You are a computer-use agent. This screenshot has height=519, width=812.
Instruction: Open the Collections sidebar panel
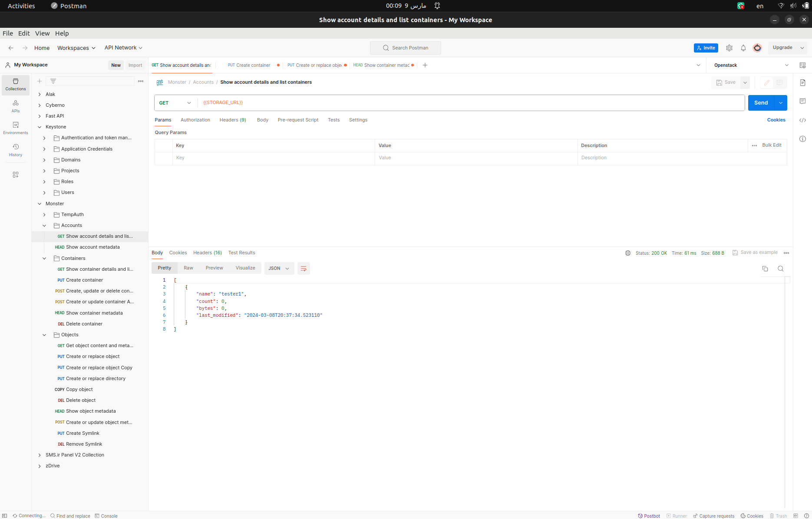coord(16,85)
